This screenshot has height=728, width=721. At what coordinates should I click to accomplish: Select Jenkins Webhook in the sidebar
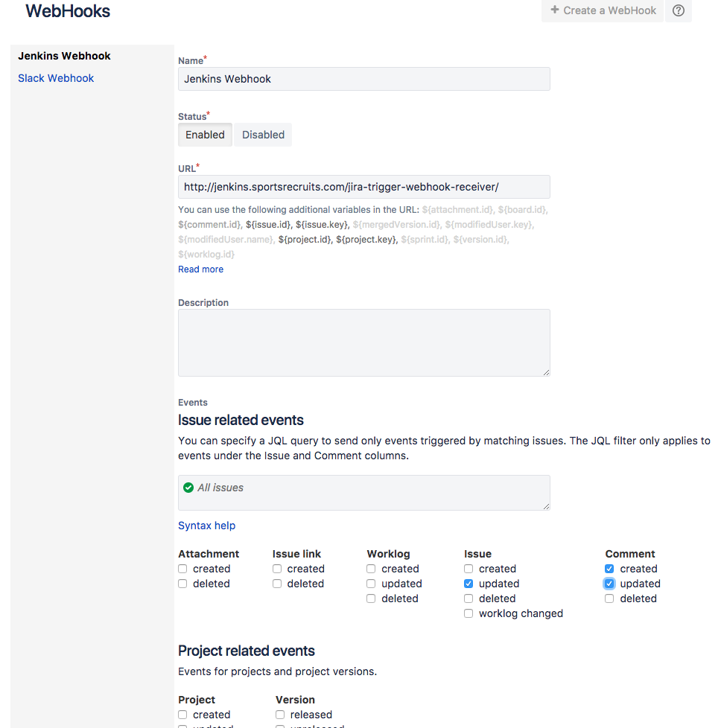64,56
